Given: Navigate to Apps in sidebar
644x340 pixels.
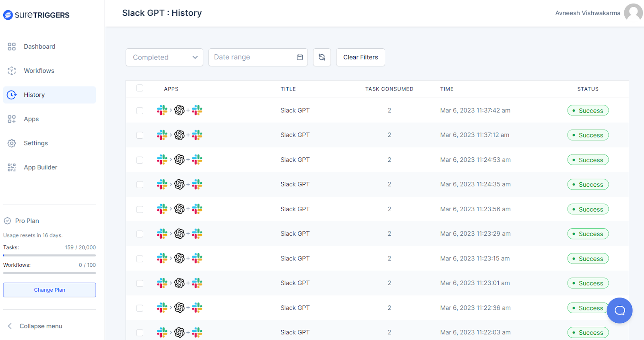Looking at the screenshot, I should (50, 119).
